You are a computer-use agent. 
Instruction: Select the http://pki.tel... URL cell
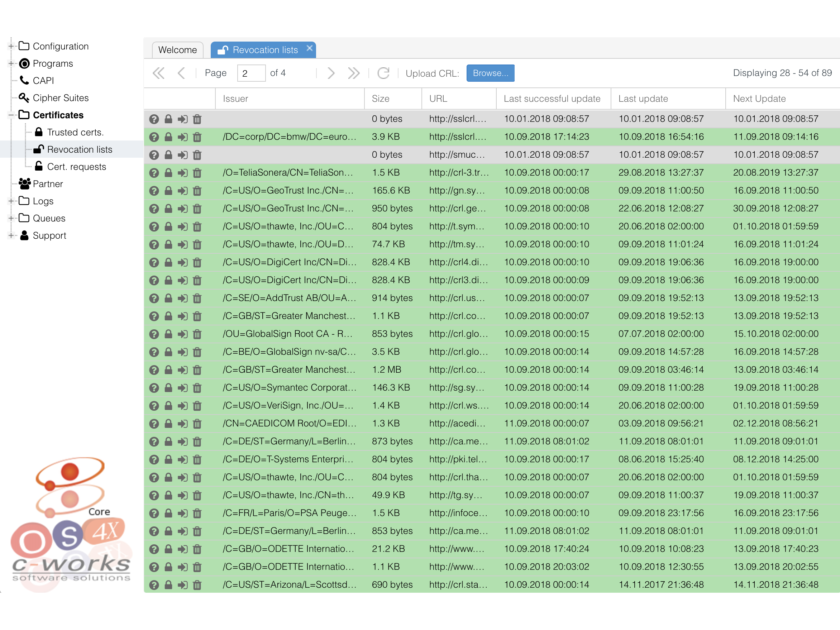pyautogui.click(x=459, y=459)
